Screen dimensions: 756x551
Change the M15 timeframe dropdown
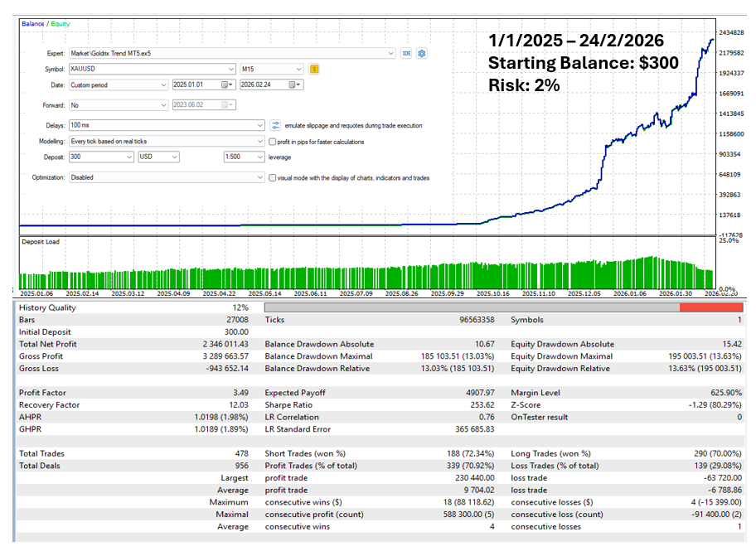point(300,69)
